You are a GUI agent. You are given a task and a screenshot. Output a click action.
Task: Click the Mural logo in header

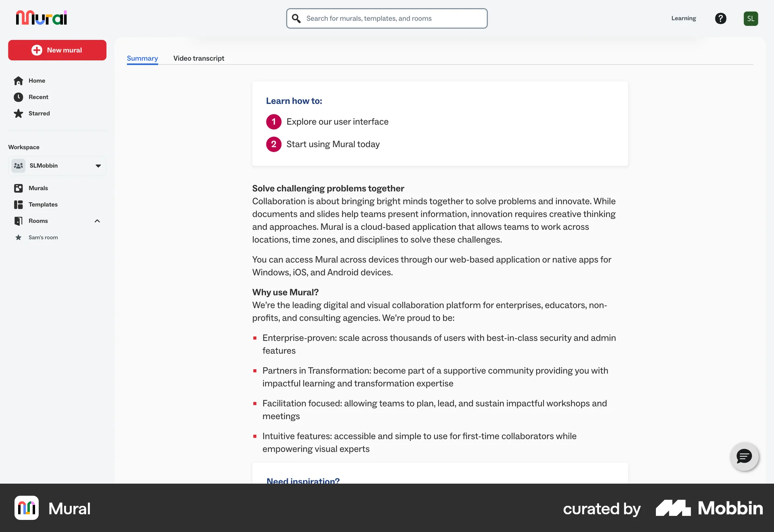click(x=42, y=18)
